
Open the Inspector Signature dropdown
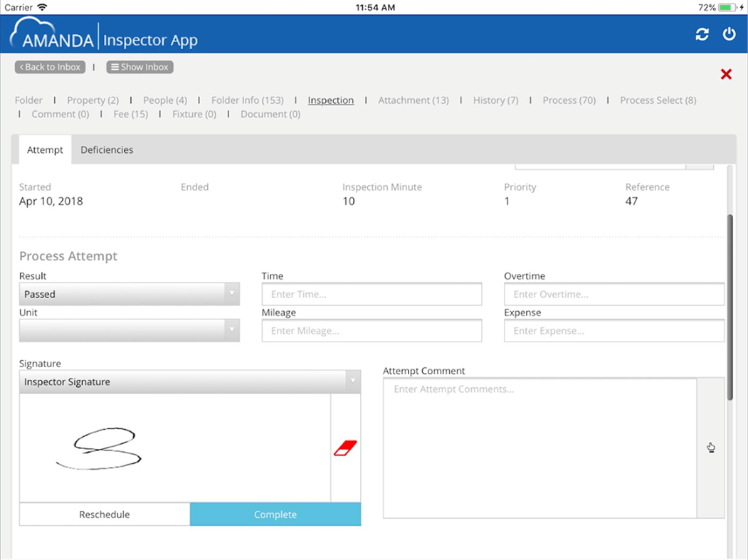point(189,381)
